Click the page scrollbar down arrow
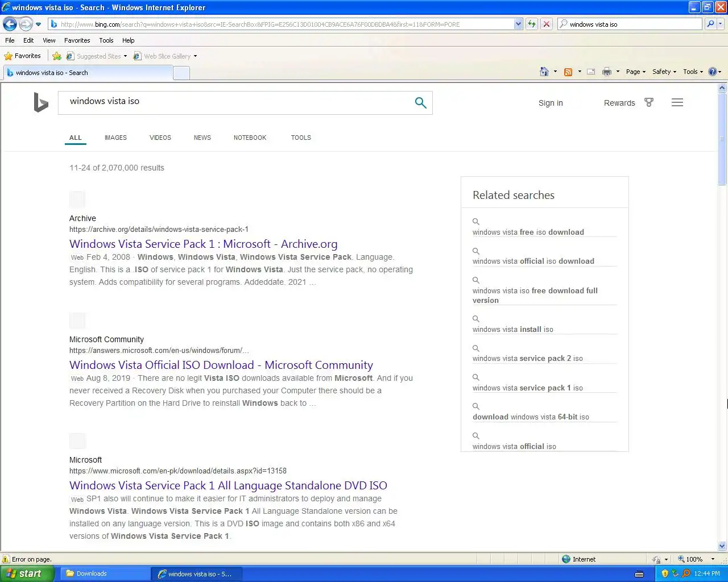The width and height of the screenshot is (728, 582). [x=722, y=546]
